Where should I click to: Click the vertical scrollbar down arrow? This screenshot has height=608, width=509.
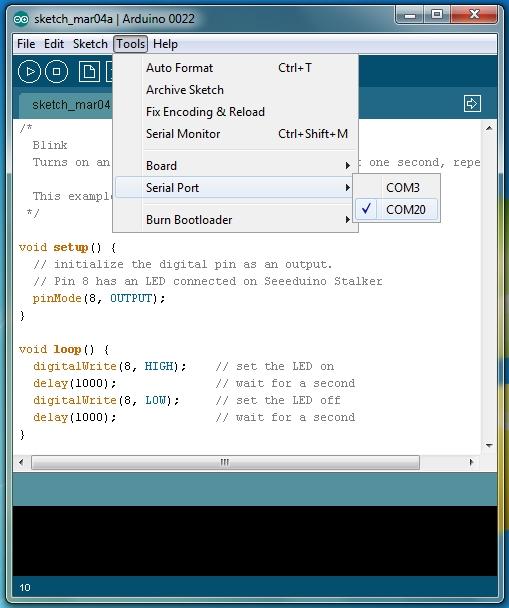(x=489, y=446)
